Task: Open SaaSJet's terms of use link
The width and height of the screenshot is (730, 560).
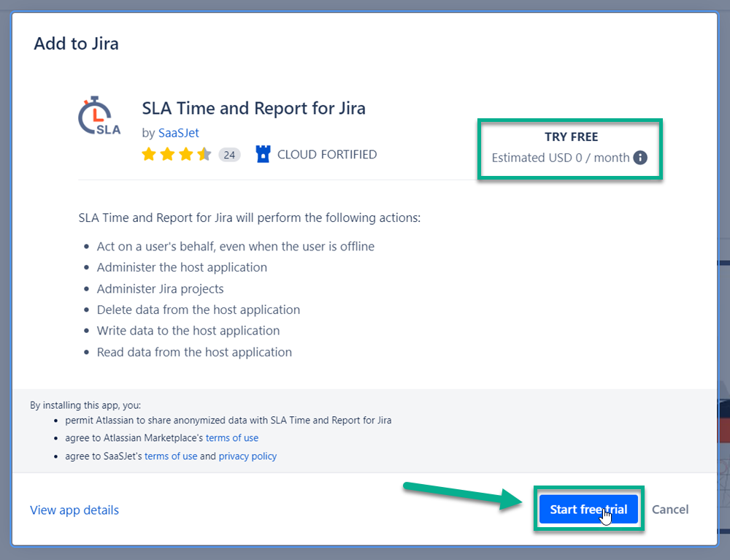Action: (171, 456)
